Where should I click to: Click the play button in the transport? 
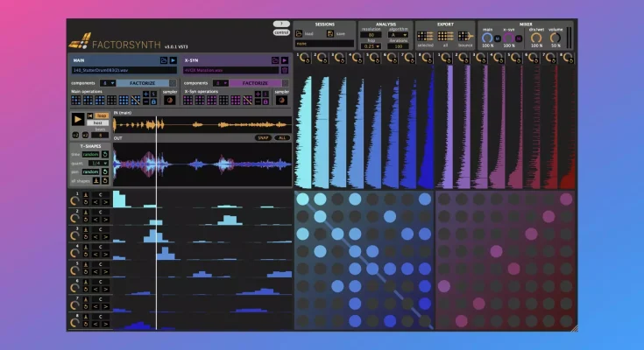point(78,119)
